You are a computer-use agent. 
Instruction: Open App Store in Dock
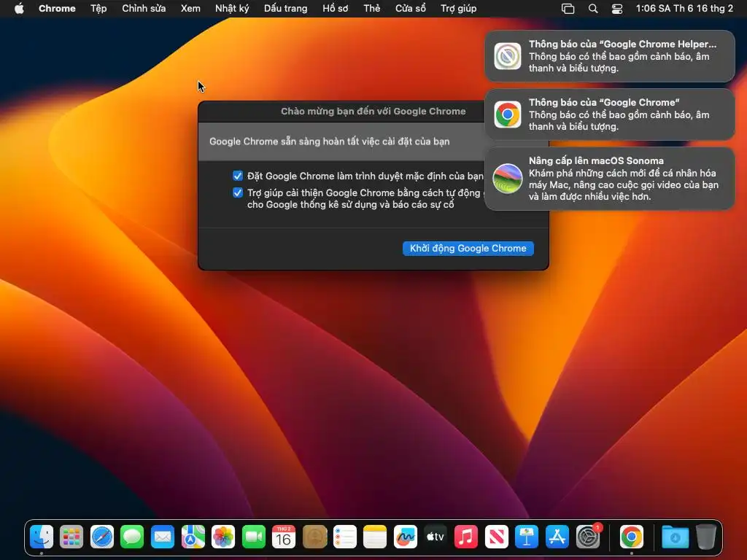pos(557,537)
